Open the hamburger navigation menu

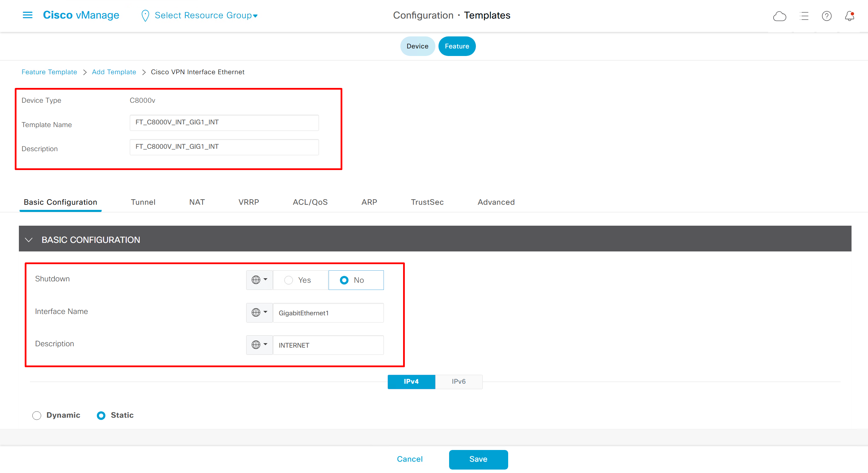click(x=27, y=15)
